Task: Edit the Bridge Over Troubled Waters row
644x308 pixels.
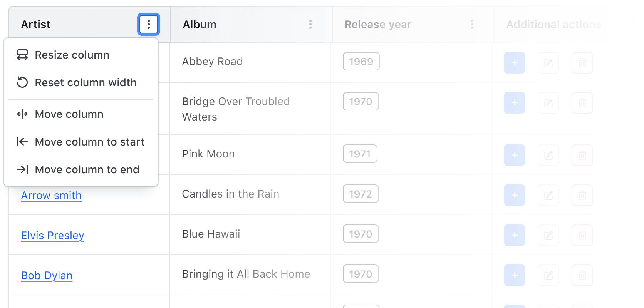Action: [548, 103]
